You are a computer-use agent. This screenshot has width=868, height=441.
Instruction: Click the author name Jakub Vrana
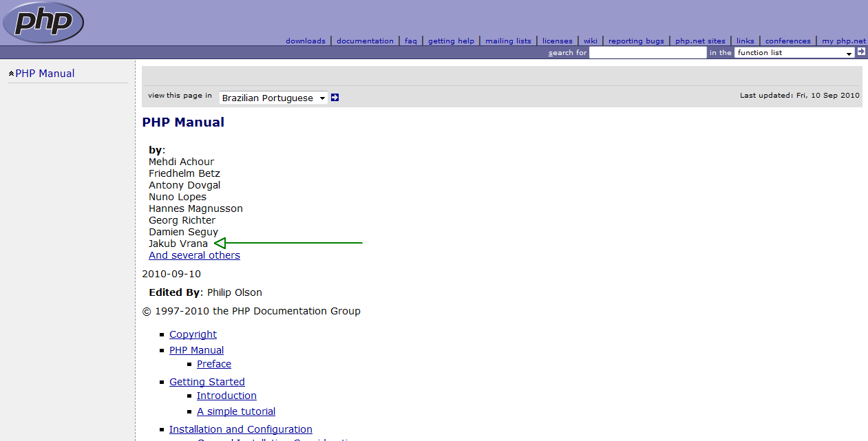(x=178, y=244)
